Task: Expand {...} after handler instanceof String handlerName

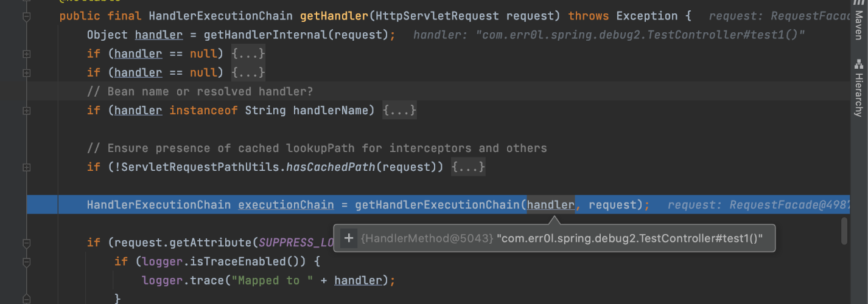Action: (x=399, y=111)
